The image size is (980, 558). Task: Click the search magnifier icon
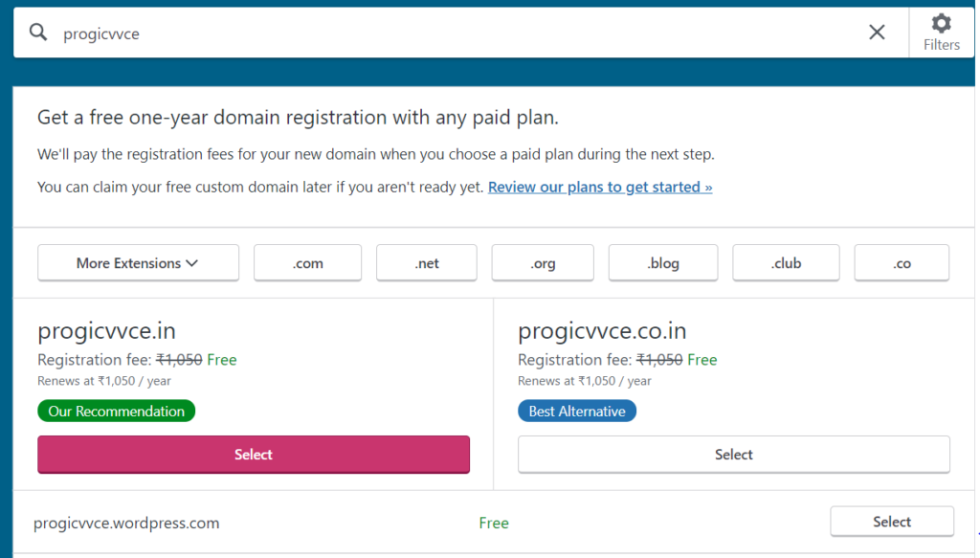38,32
